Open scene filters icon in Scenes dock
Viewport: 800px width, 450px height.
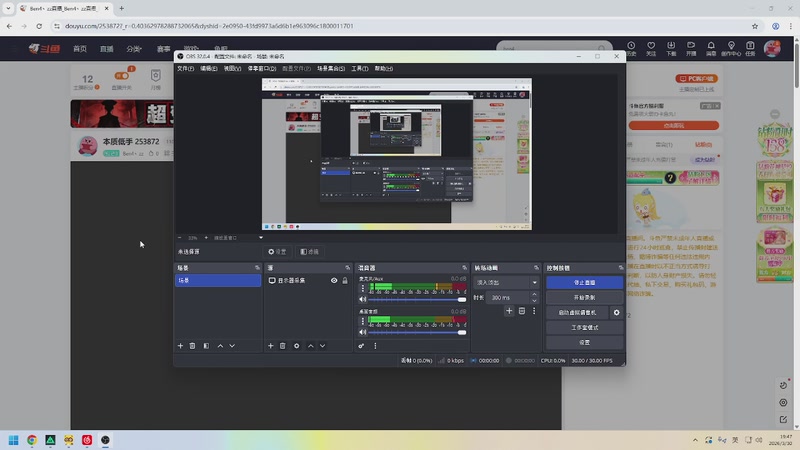point(206,346)
